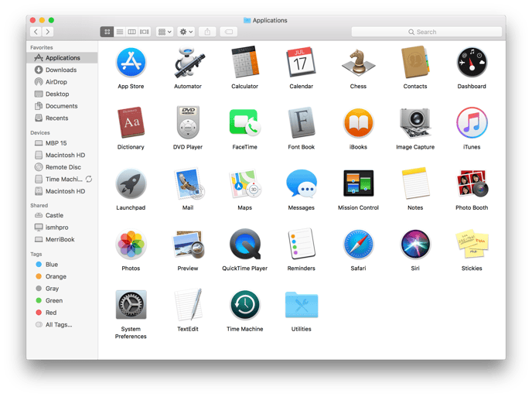Click the Chess app icon
This screenshot has width=532, height=397.
pos(358,63)
